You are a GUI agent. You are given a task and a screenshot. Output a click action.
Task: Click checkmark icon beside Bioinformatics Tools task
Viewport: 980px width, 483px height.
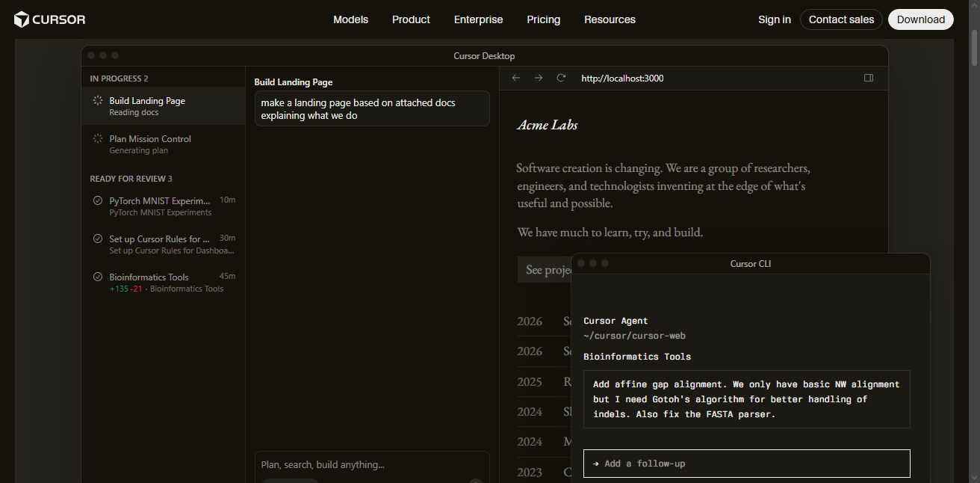pos(97,277)
